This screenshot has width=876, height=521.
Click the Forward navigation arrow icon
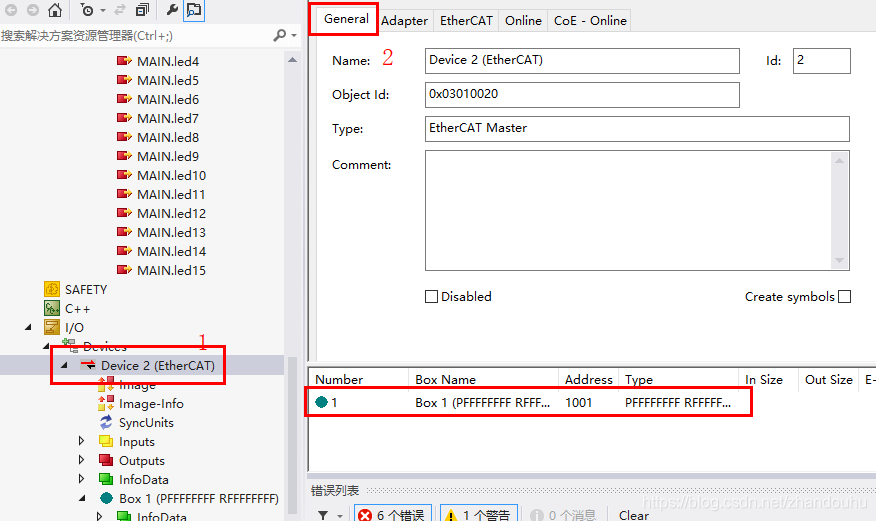click(33, 10)
